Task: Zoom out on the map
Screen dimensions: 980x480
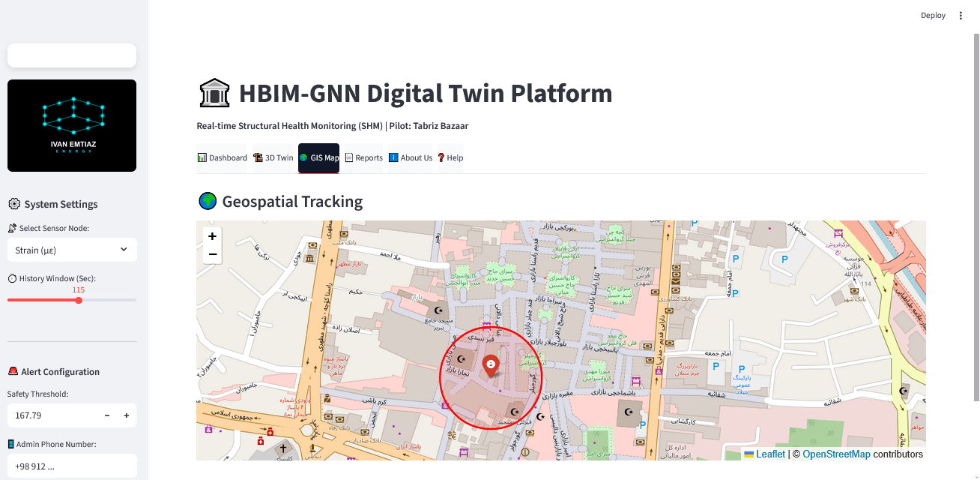Action: [213, 255]
